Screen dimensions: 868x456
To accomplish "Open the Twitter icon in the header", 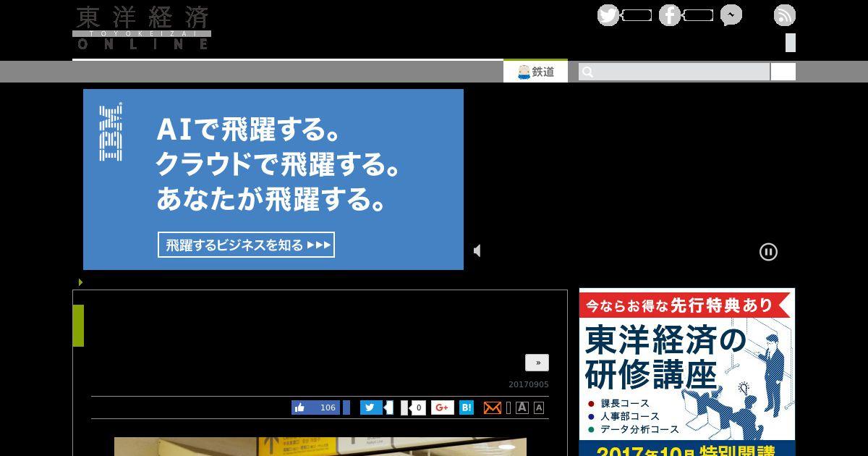I will 608,15.
